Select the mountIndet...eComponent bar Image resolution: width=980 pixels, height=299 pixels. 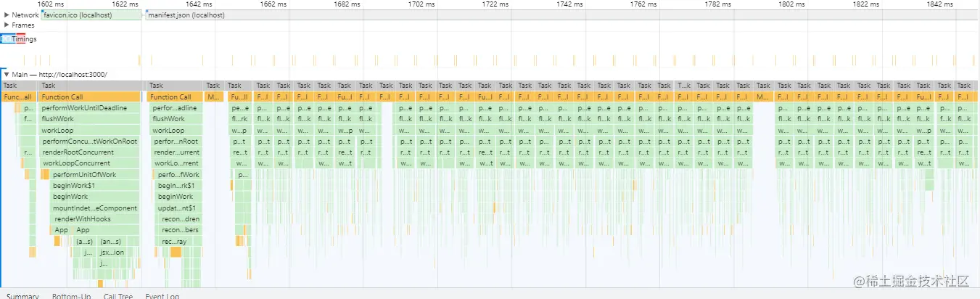(95, 208)
